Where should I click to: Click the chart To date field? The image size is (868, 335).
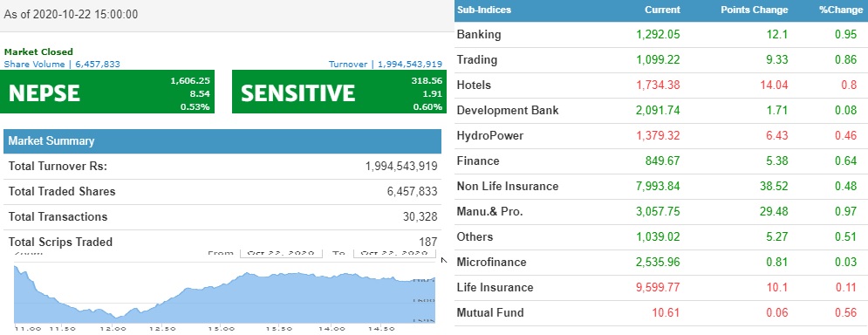tap(394, 253)
